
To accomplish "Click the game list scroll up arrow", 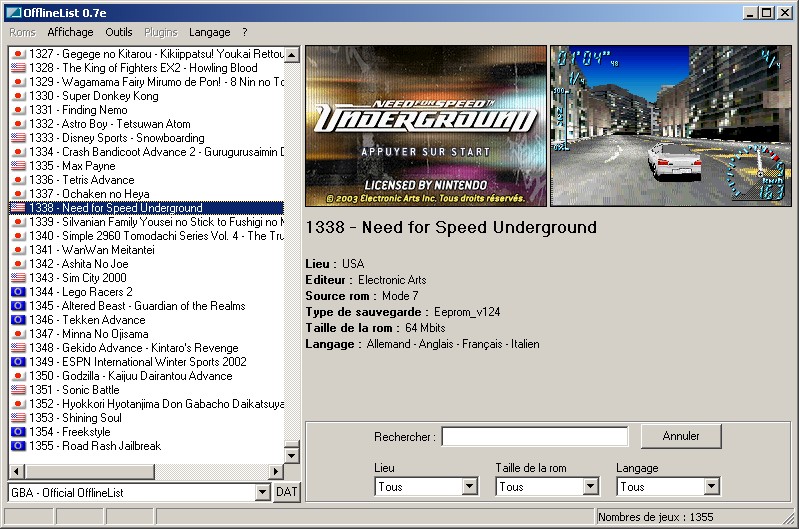I will 292,55.
